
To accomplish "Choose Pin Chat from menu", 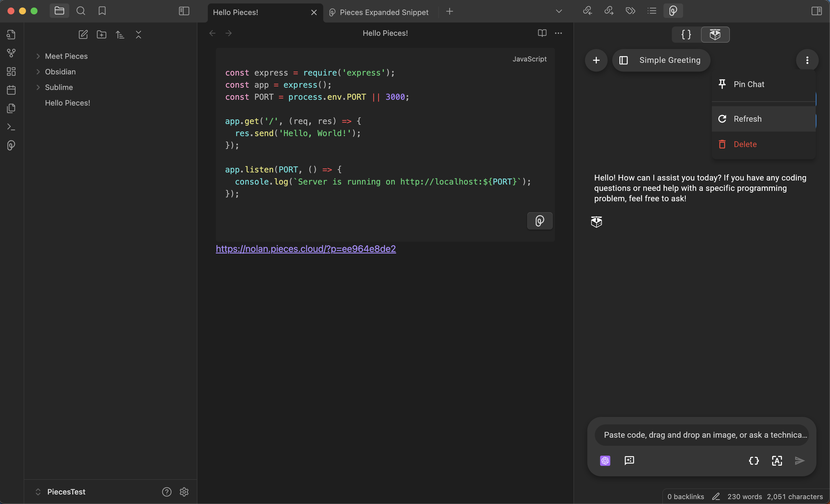I will [763, 84].
